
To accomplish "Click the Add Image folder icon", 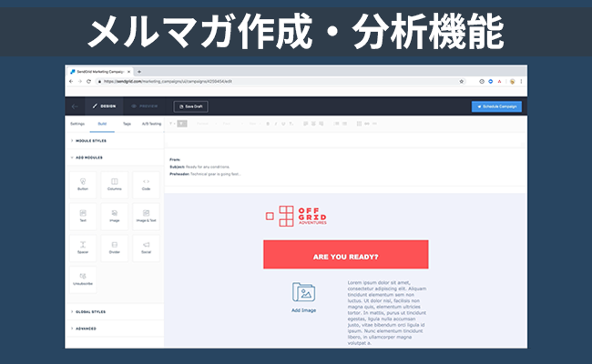I will (303, 292).
